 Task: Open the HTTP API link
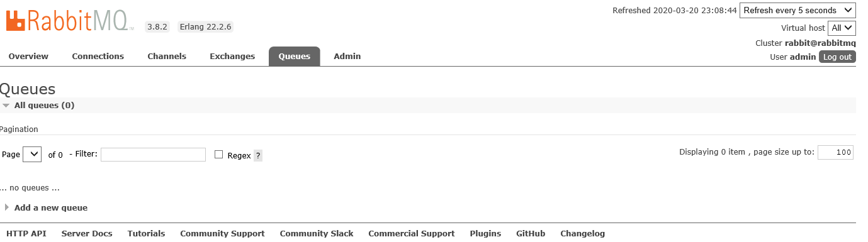26,233
